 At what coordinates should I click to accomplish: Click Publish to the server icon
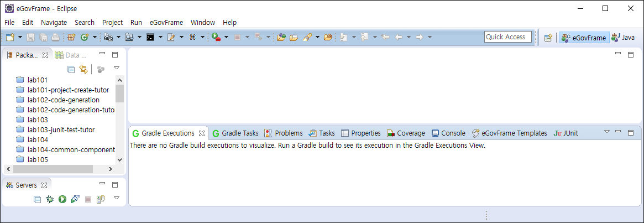[x=101, y=199]
